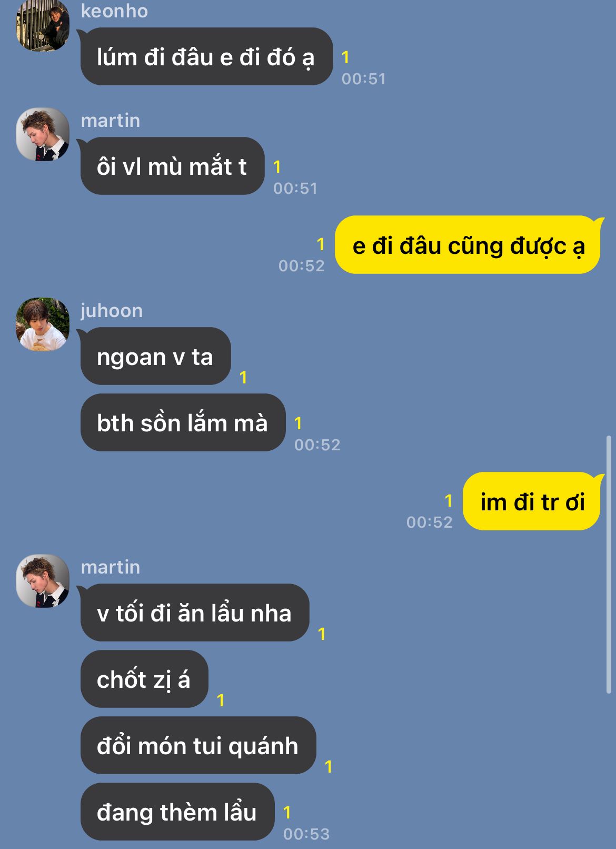
Task: Click the first martin sender name label
Action: pos(111,121)
